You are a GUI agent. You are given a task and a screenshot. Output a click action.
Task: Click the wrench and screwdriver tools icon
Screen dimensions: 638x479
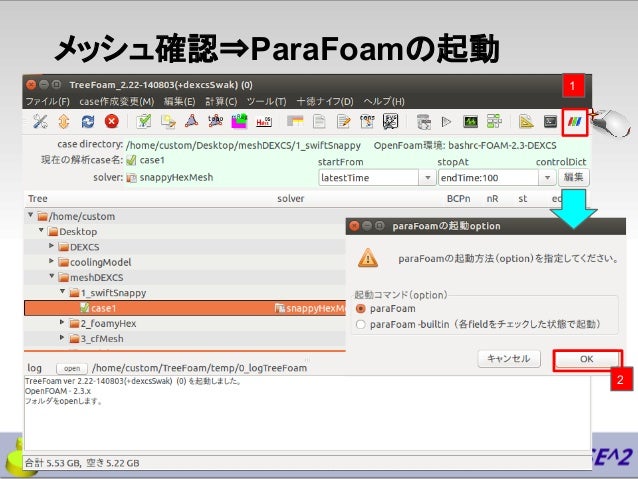pos(40,121)
